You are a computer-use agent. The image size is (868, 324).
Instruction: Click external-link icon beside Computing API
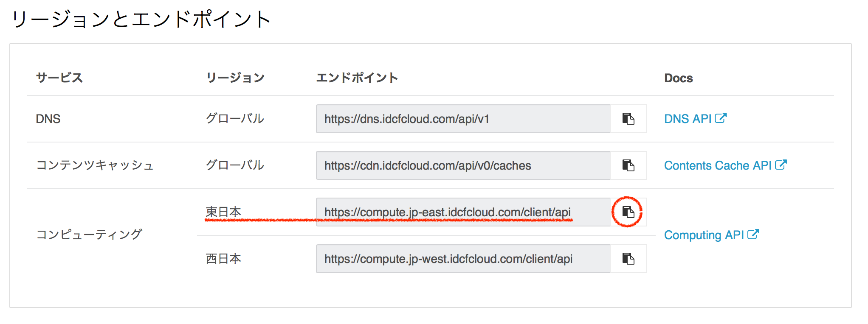pos(753,235)
